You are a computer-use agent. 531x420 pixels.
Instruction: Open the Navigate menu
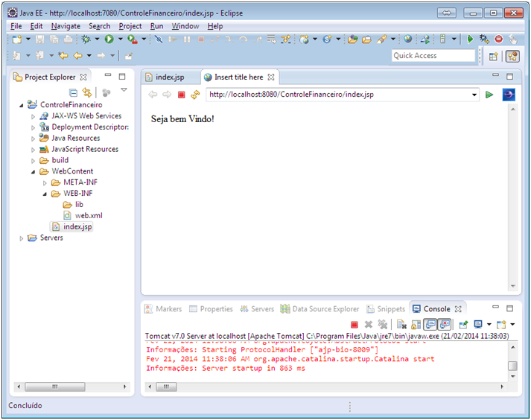pyautogui.click(x=66, y=26)
